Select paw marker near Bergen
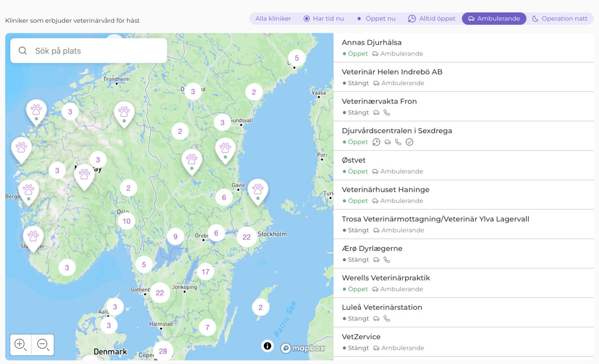The height and width of the screenshot is (364, 599). (29, 192)
